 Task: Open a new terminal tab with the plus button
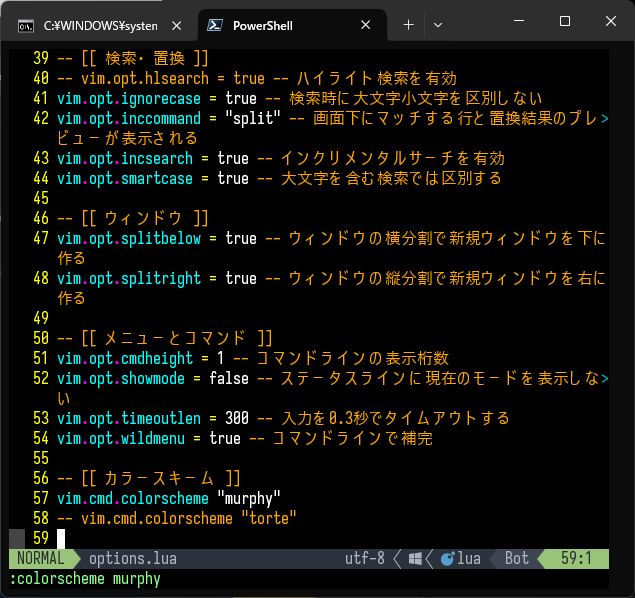(x=408, y=24)
